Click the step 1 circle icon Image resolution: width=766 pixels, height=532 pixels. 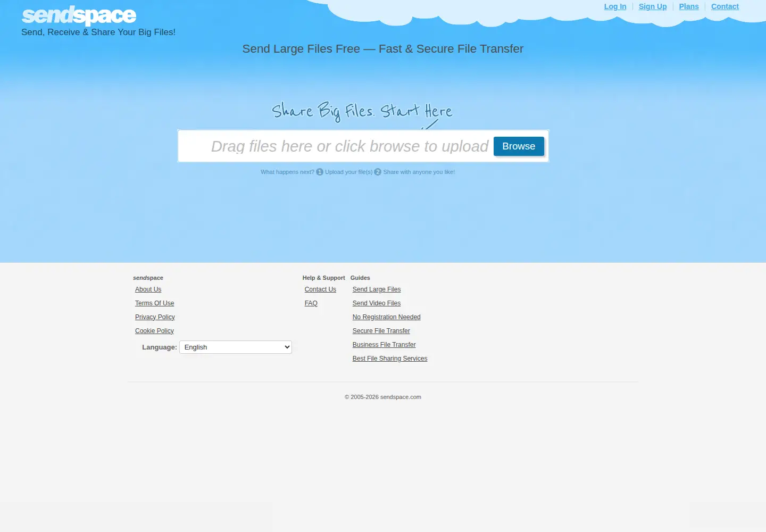pyautogui.click(x=320, y=172)
